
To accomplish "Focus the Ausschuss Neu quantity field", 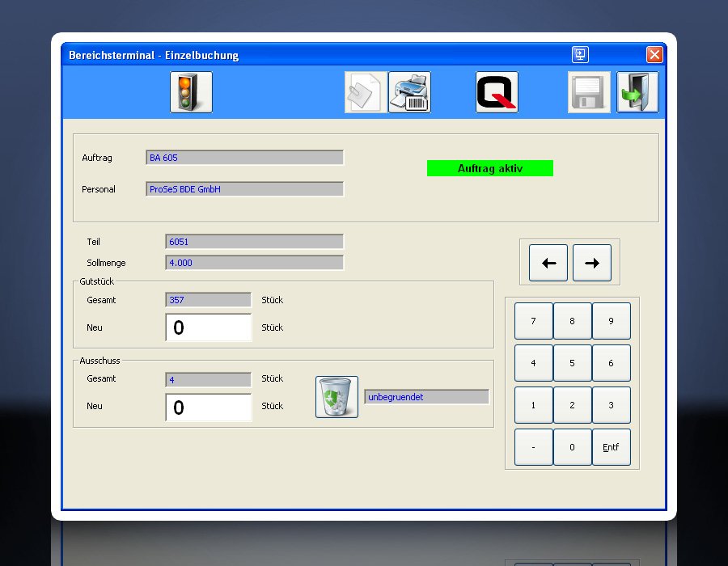I will tap(209, 408).
